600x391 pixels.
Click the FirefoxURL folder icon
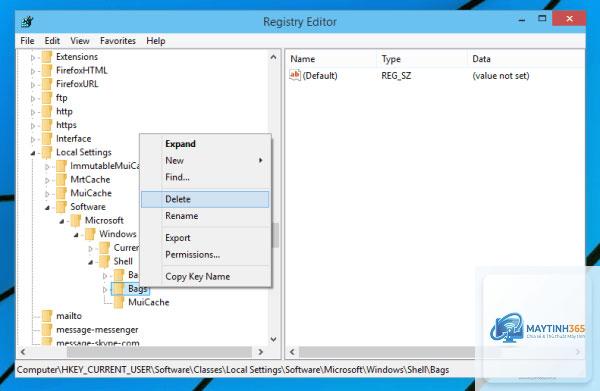point(47,84)
